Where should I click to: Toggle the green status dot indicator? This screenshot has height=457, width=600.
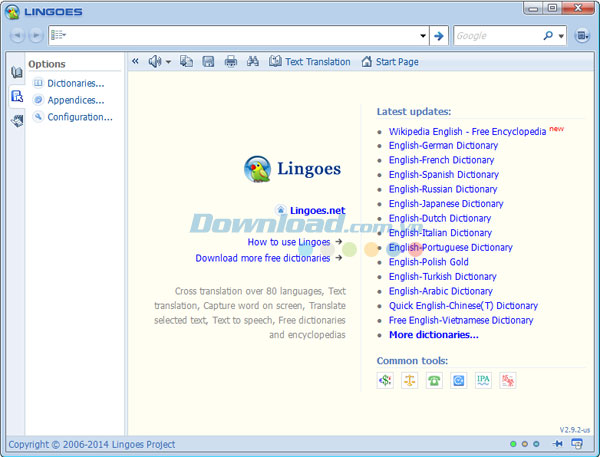[x=513, y=444]
